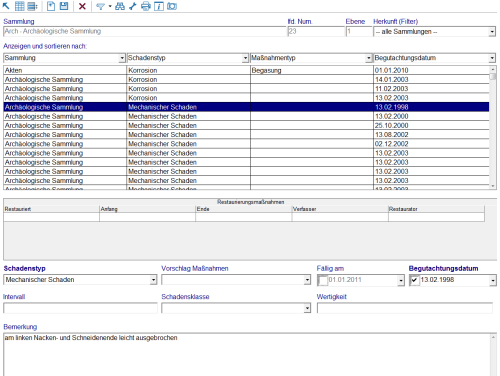Screen dimensions: 500x376
Task: Print using the printer icon
Action: point(146,6)
